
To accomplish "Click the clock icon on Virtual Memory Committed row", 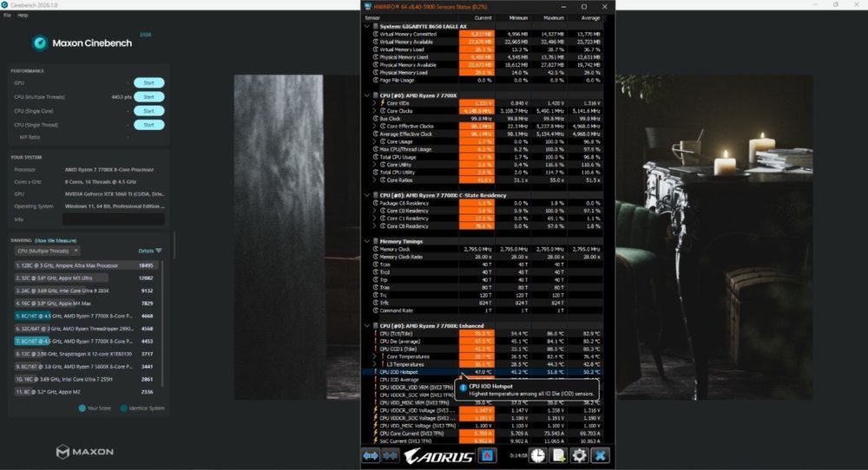I will click(x=375, y=34).
